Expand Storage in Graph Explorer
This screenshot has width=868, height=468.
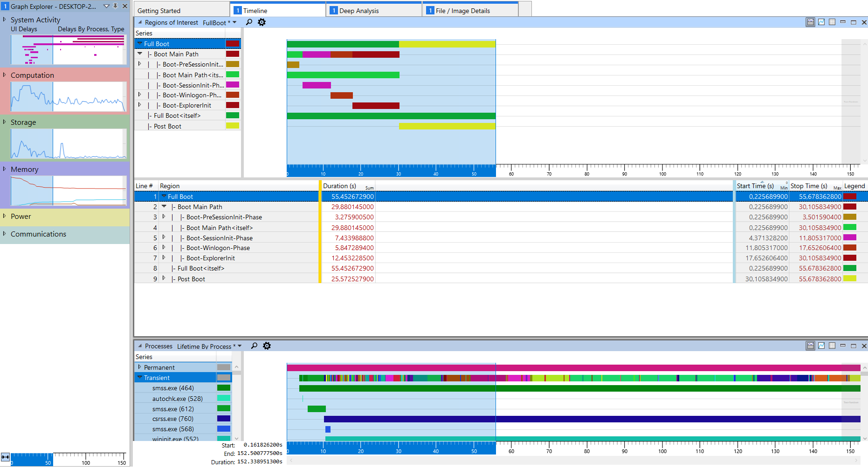coord(5,122)
